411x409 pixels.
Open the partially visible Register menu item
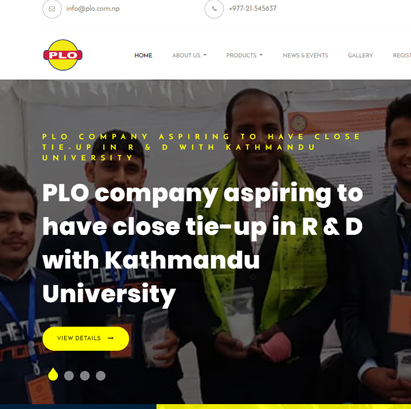click(402, 55)
